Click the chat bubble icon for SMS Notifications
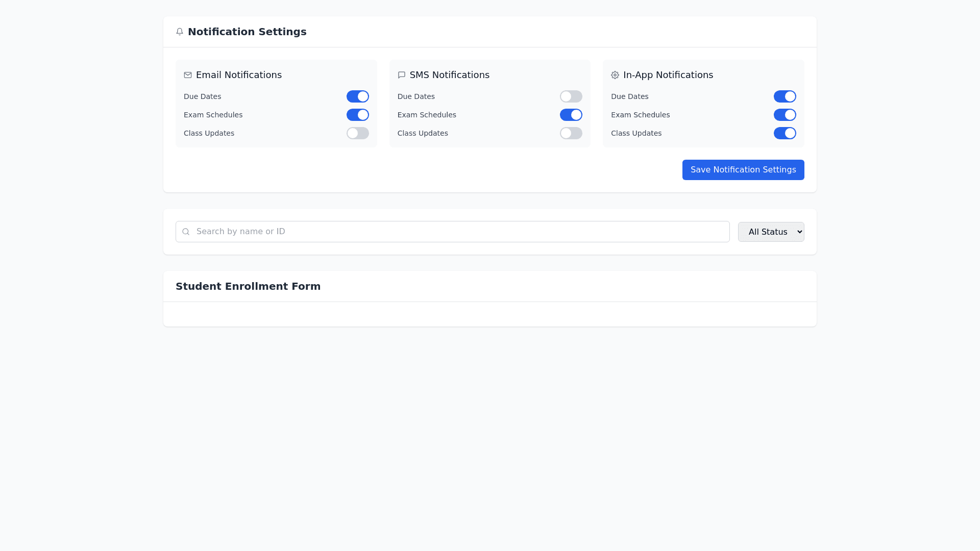Viewport: 980px width, 551px height. click(x=402, y=75)
